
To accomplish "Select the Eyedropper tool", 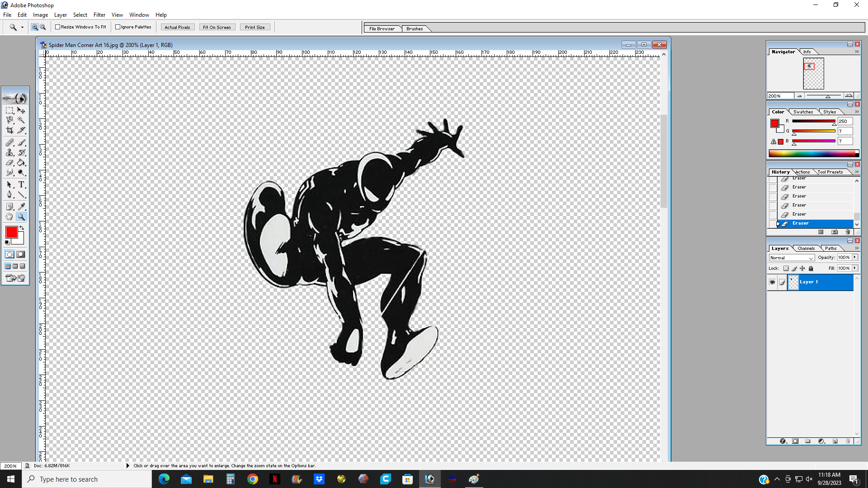I will pos(21,206).
